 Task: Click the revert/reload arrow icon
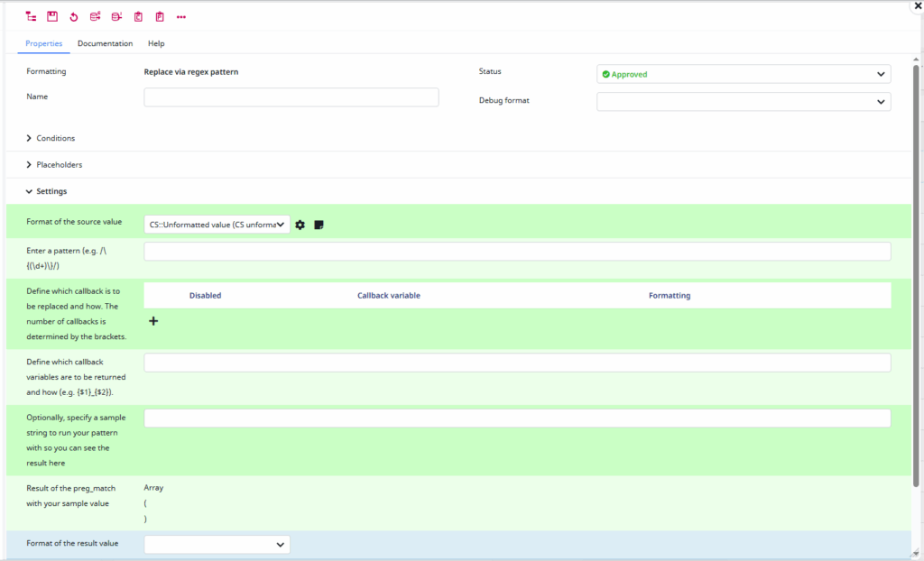[x=73, y=16]
